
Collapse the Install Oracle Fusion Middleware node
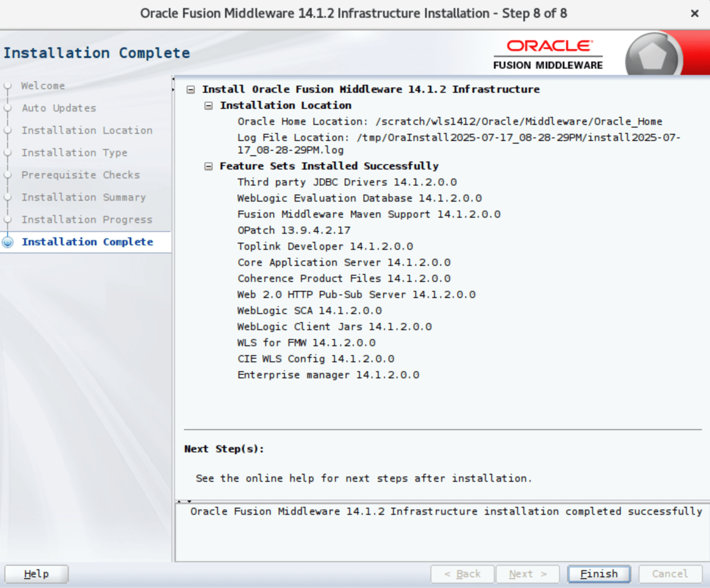pyautogui.click(x=191, y=89)
